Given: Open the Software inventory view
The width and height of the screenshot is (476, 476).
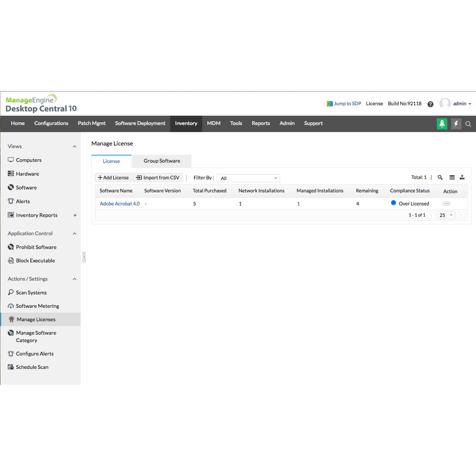Looking at the screenshot, I should [x=26, y=187].
